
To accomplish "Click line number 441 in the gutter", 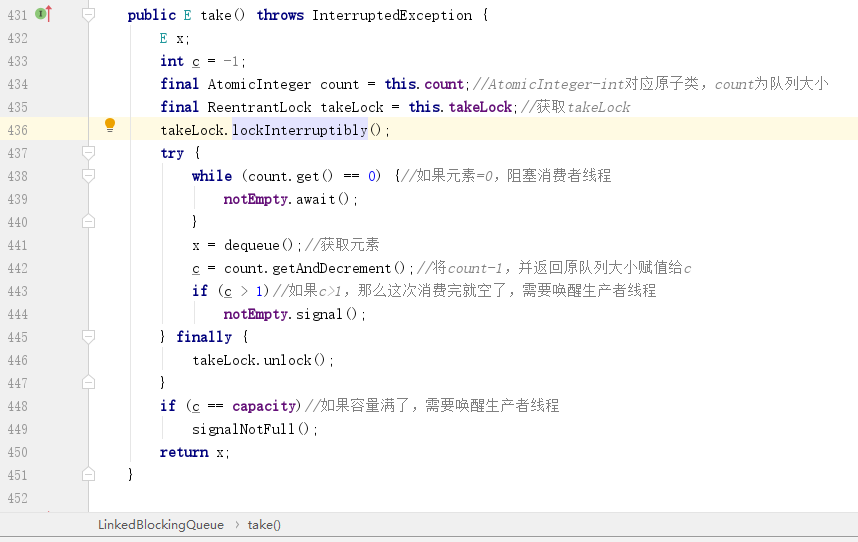I will click(18, 245).
